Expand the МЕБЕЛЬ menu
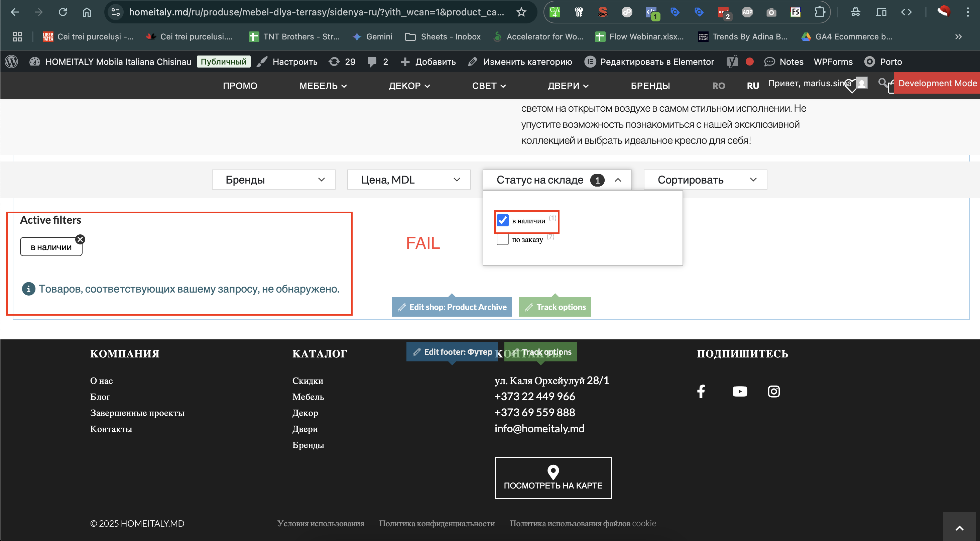The height and width of the screenshot is (541, 980). click(323, 86)
